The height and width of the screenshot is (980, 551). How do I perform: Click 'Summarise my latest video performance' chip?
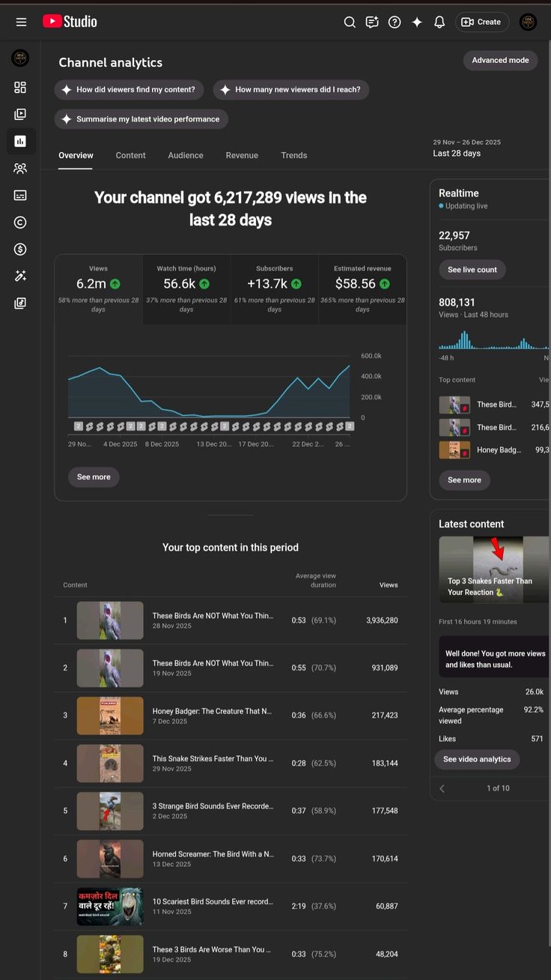click(x=141, y=119)
